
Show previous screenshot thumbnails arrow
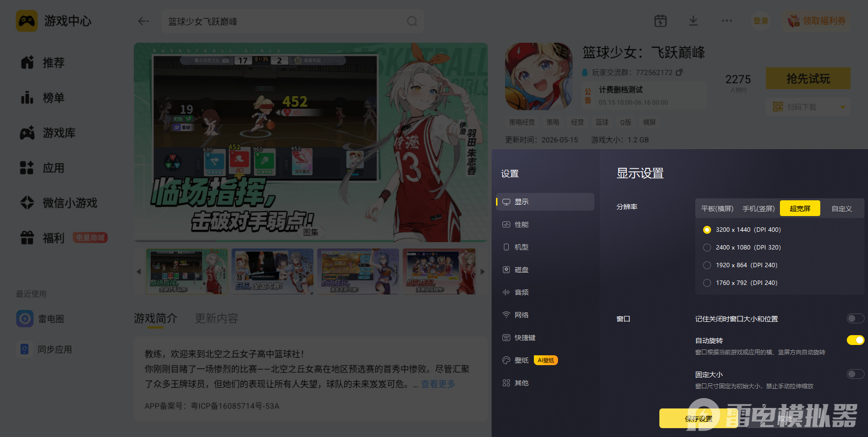(139, 272)
